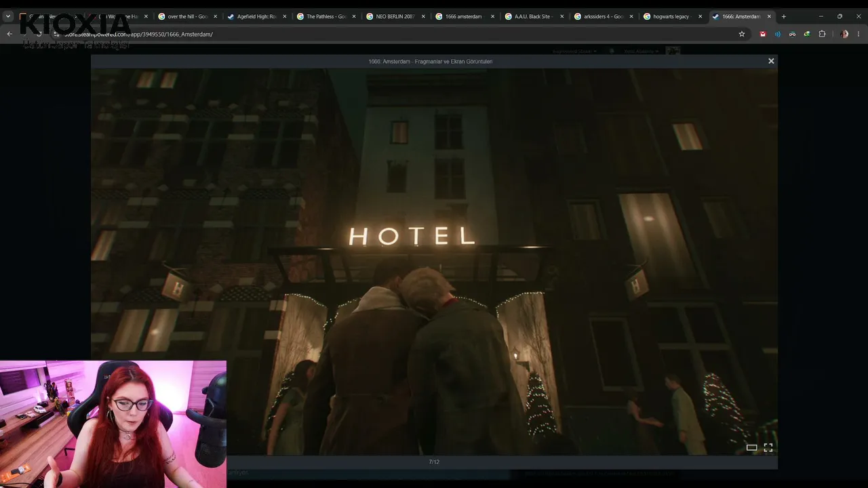Screen dimensions: 868x488
Task: Switch to the Agefield High tab
Action: point(256,16)
